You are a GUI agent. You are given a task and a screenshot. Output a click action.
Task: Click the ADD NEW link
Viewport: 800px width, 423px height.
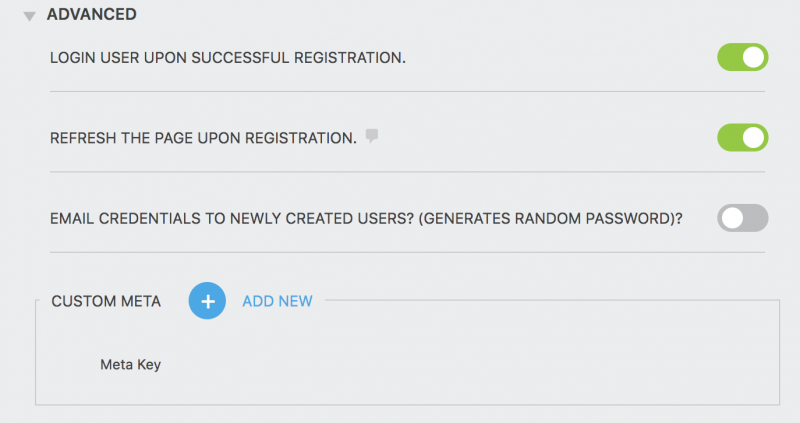[277, 301]
